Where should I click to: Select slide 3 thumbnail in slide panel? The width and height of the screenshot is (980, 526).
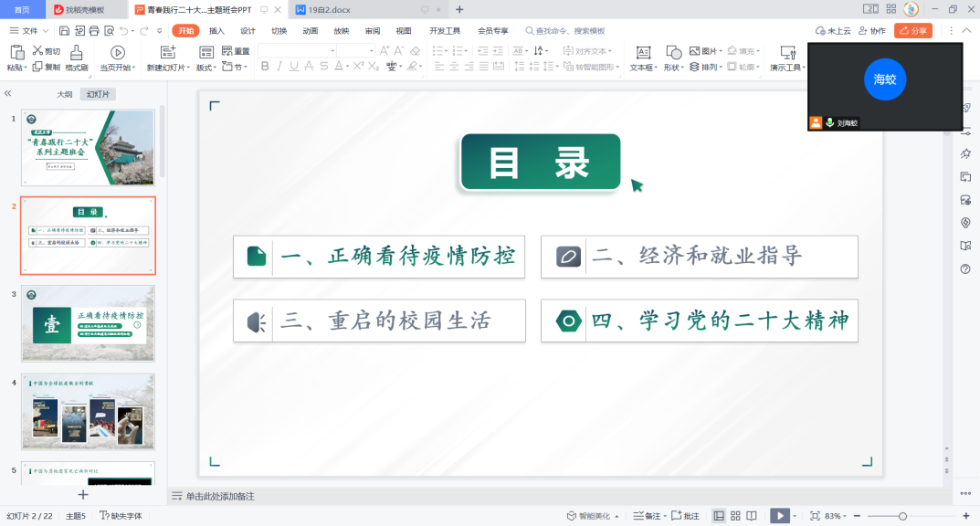(x=89, y=323)
